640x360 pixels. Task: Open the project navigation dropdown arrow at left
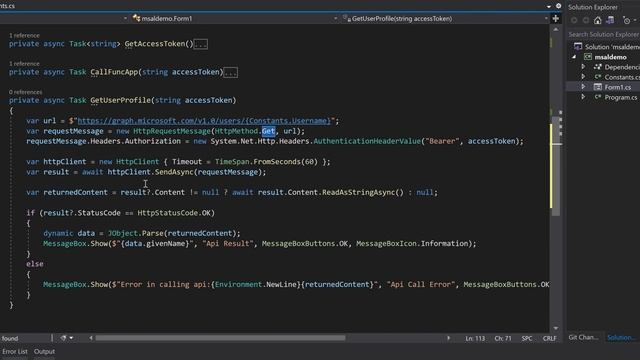click(125, 18)
